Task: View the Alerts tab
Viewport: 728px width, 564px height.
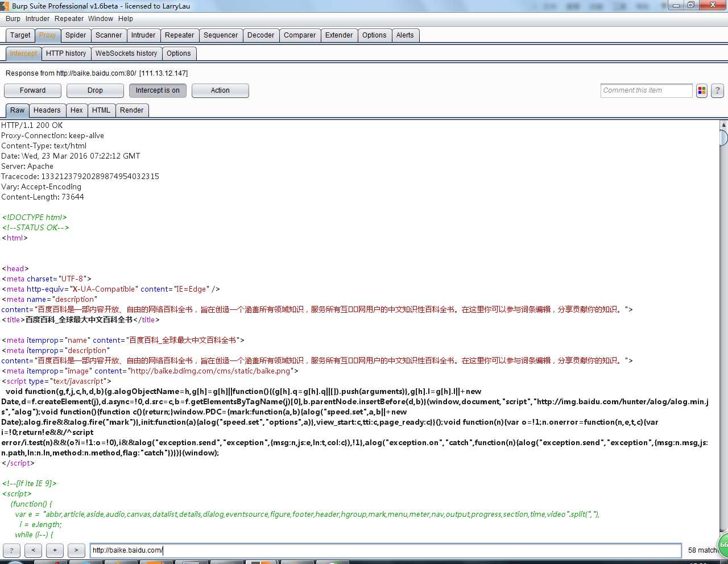Action: 405,35
